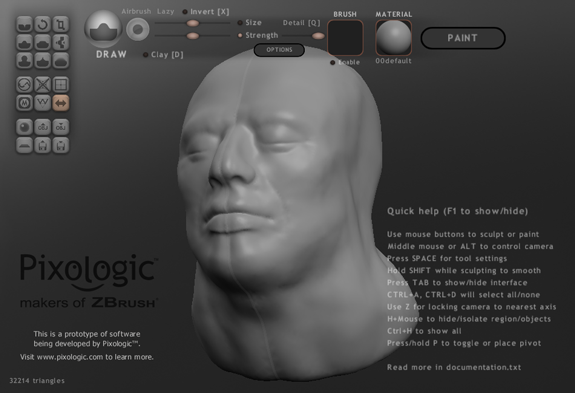The image size is (575, 393).
Task: Click the 32214 triangles counter
Action: coord(37,381)
